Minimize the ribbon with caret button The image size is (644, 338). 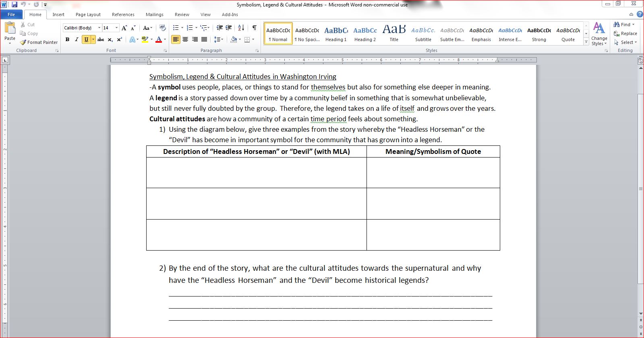coord(632,15)
